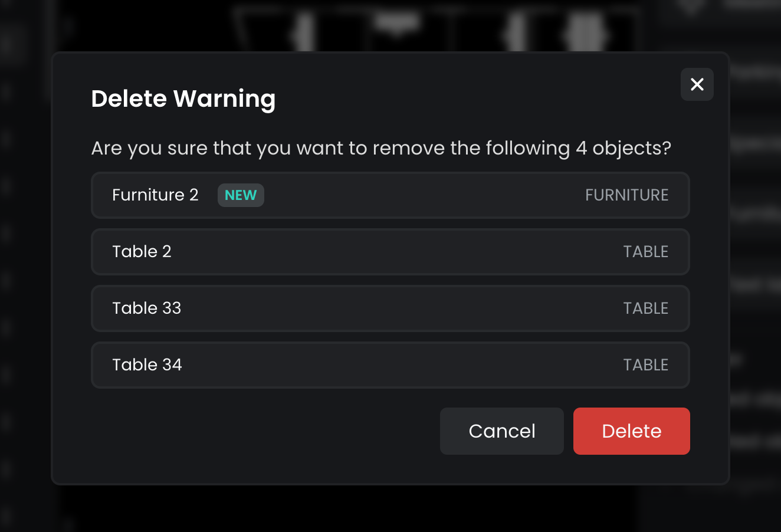Close the Delete Warning dialog with X
This screenshot has height=532, width=781.
coord(697,84)
